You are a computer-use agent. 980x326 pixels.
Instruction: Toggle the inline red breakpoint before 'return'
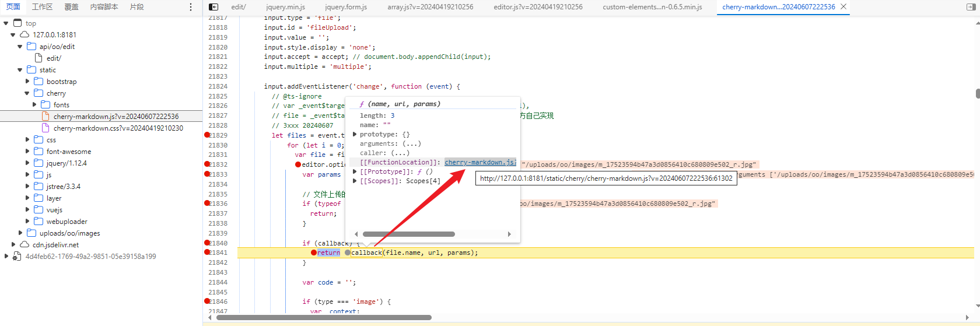pyautogui.click(x=313, y=253)
